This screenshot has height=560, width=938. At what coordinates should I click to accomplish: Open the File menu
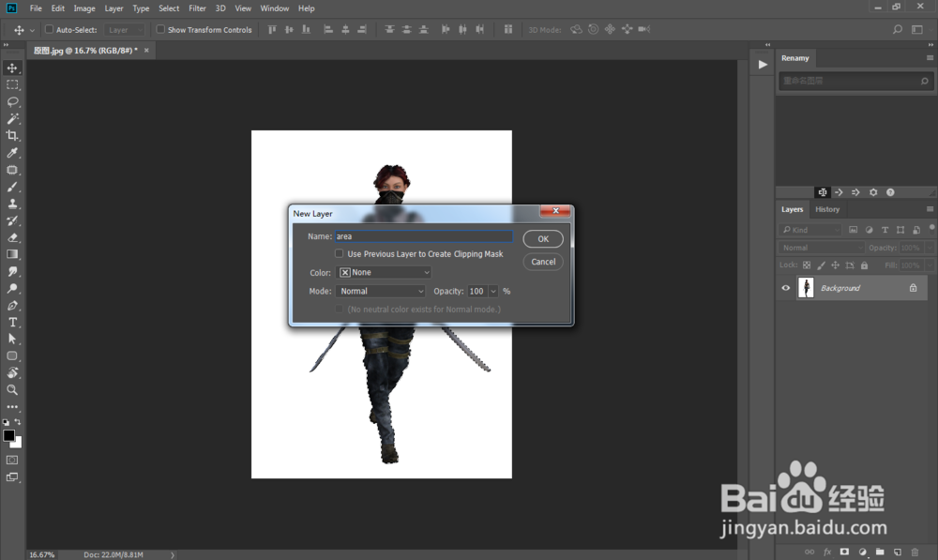tap(36, 8)
